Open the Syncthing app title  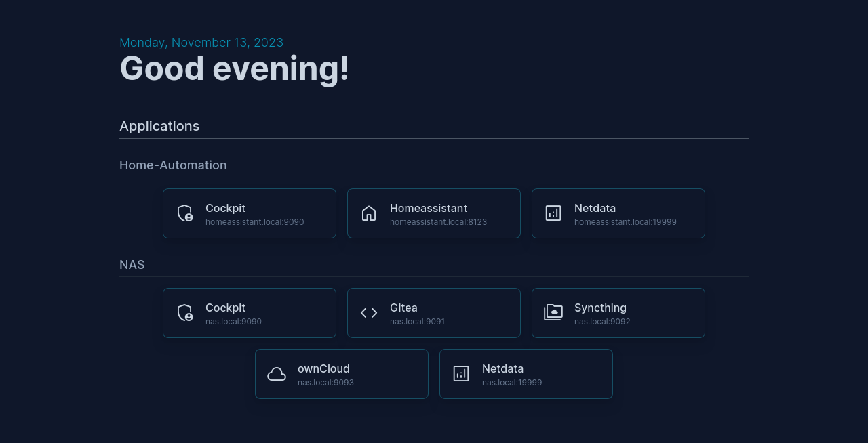click(600, 308)
